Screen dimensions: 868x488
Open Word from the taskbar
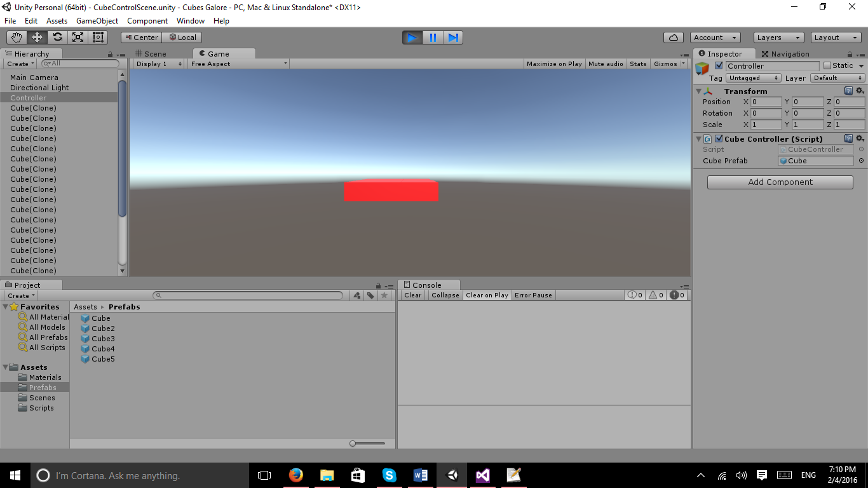tap(421, 475)
